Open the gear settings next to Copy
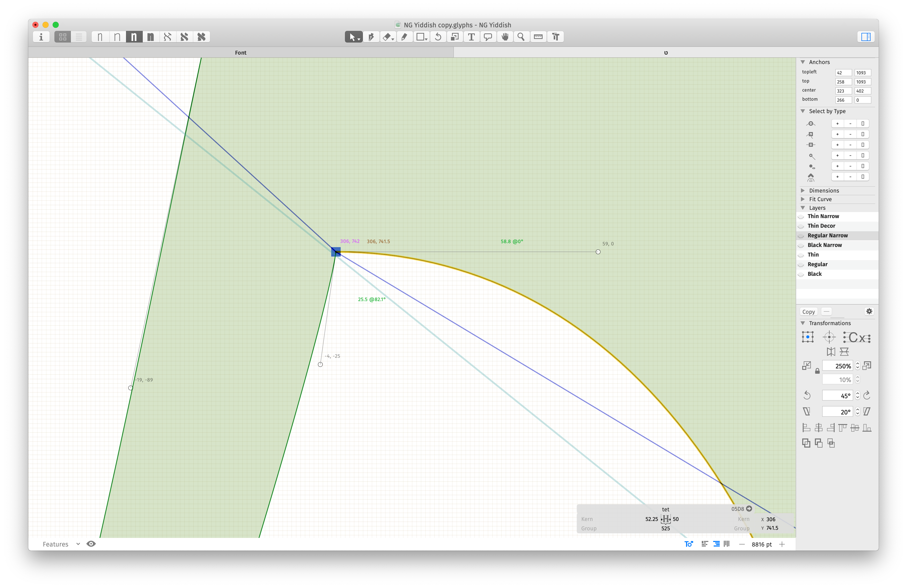The image size is (907, 588). click(x=870, y=311)
